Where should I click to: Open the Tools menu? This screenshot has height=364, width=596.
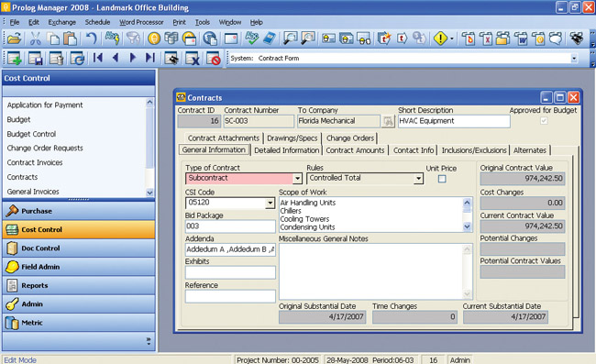tap(203, 22)
